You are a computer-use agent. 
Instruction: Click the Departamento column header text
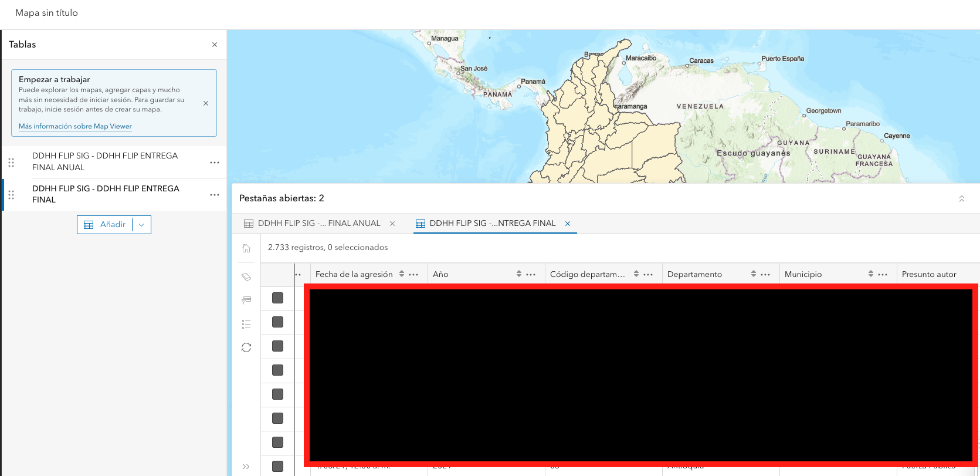click(x=694, y=274)
